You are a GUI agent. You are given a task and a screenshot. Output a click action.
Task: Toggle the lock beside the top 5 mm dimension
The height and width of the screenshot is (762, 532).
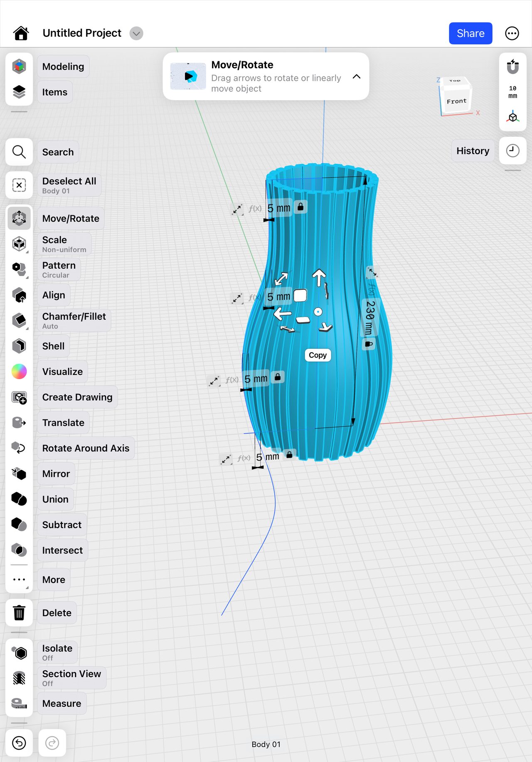tap(300, 207)
